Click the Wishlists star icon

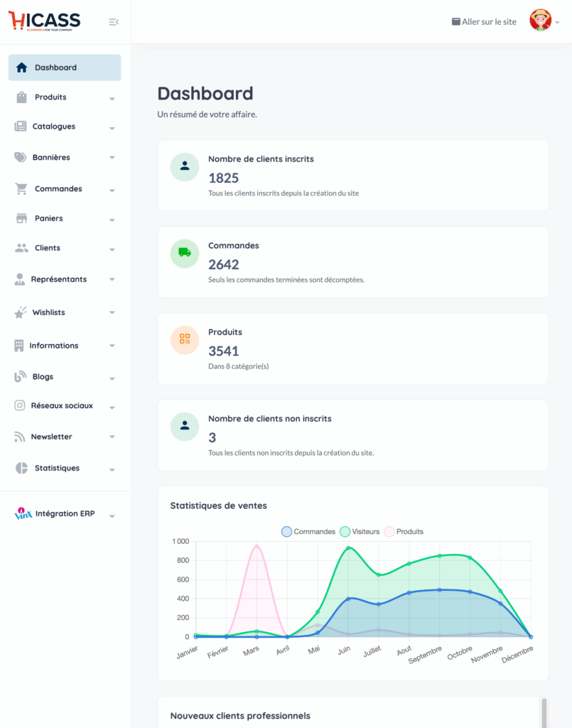click(x=21, y=313)
